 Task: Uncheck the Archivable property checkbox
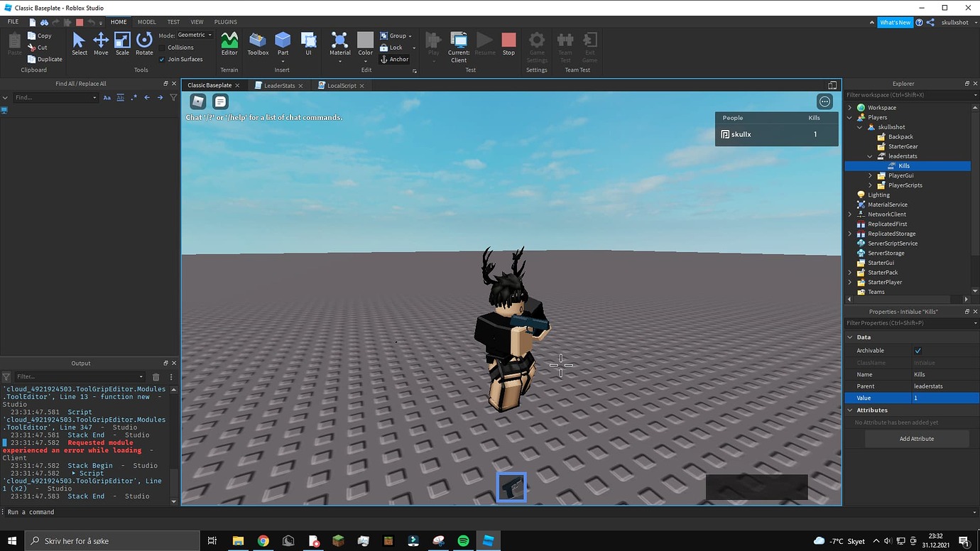click(x=918, y=351)
